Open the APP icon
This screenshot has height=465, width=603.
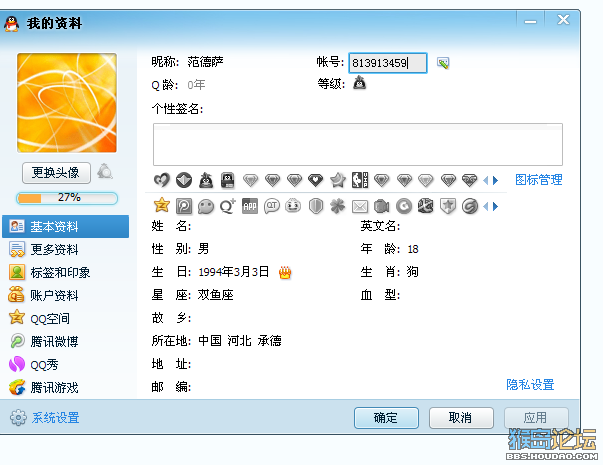[250, 206]
